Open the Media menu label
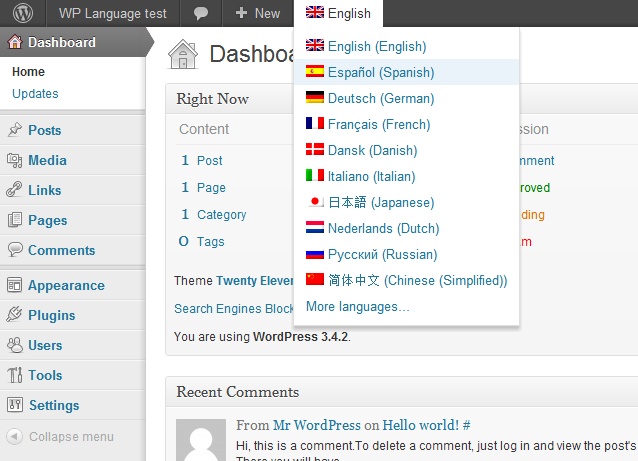This screenshot has height=461, width=638. pos(47,160)
